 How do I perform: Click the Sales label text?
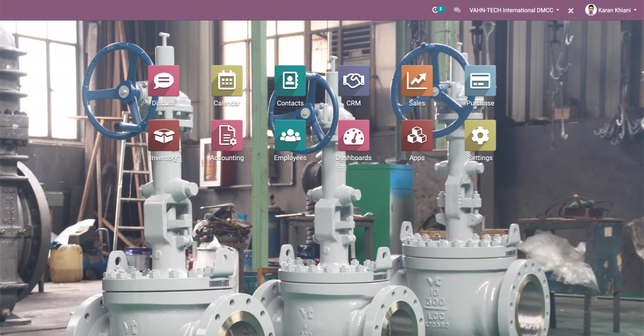click(416, 103)
